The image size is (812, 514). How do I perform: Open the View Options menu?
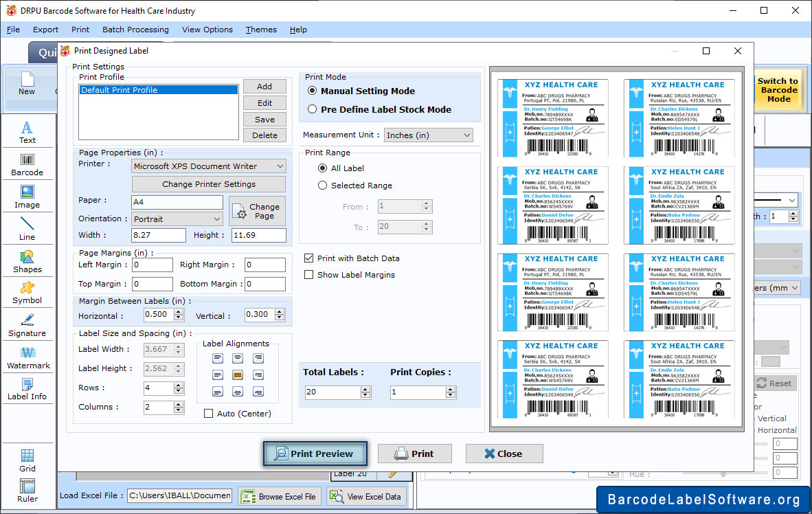tap(207, 30)
